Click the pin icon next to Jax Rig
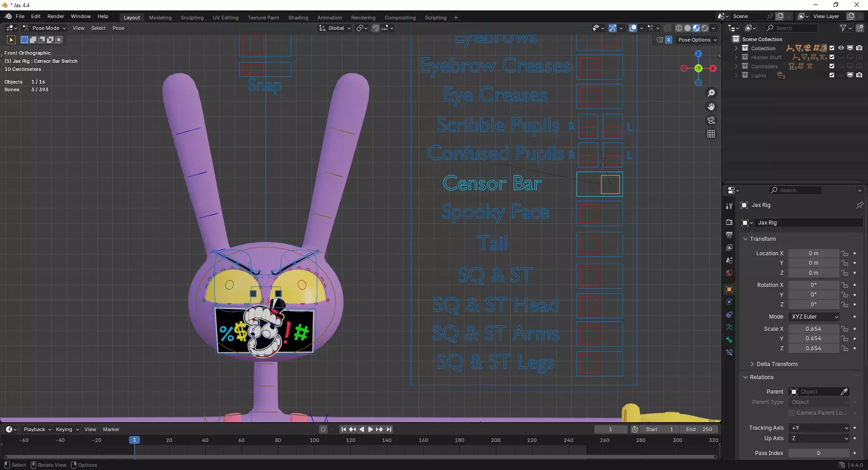The image size is (868, 470). pos(859,205)
